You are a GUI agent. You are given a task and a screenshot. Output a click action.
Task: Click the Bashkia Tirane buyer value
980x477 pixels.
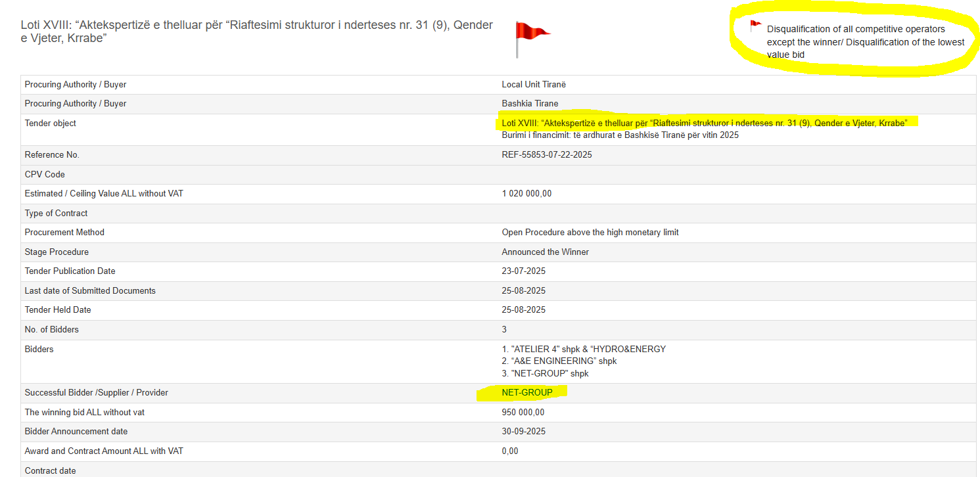pyautogui.click(x=530, y=104)
